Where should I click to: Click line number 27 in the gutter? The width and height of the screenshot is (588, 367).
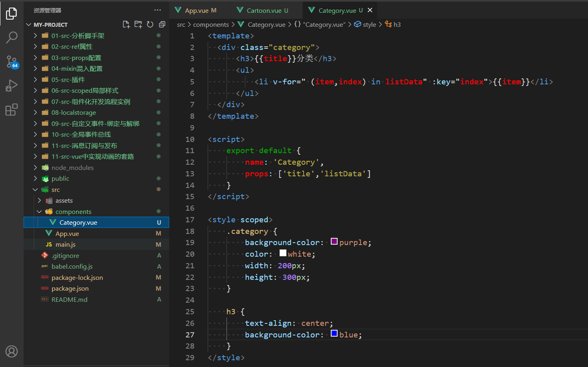[190, 335]
